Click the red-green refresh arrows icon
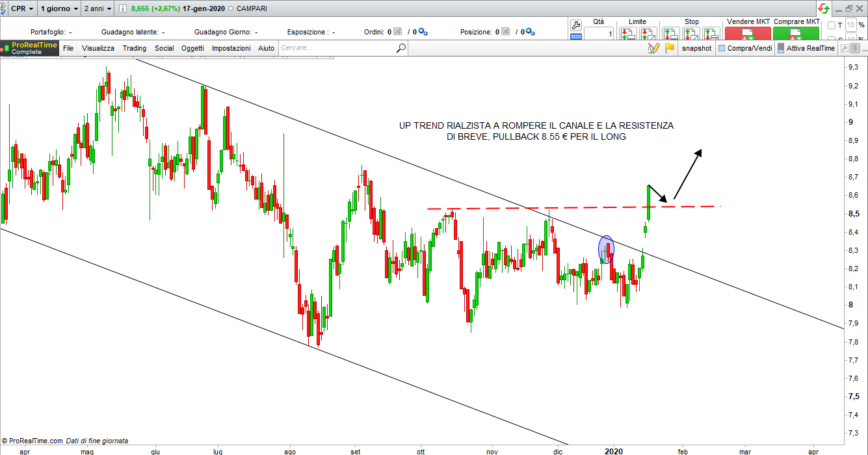Image resolution: width=868 pixels, height=455 pixels. click(x=824, y=8)
